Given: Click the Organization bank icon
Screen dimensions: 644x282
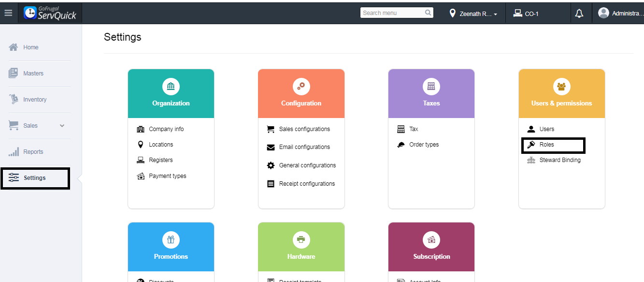Looking at the screenshot, I should (171, 87).
